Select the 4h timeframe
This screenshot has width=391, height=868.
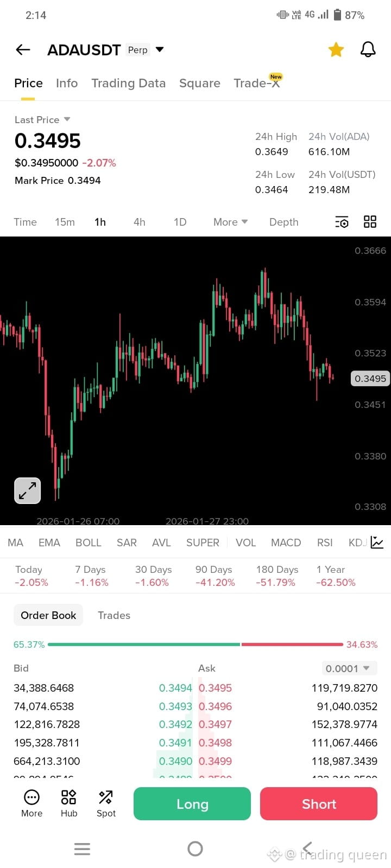click(139, 222)
